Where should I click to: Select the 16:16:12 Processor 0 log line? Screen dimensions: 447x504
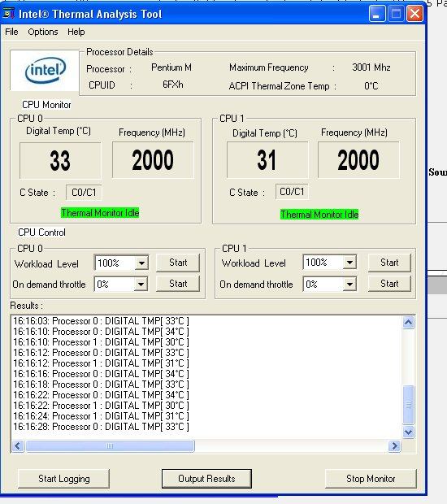[101, 353]
